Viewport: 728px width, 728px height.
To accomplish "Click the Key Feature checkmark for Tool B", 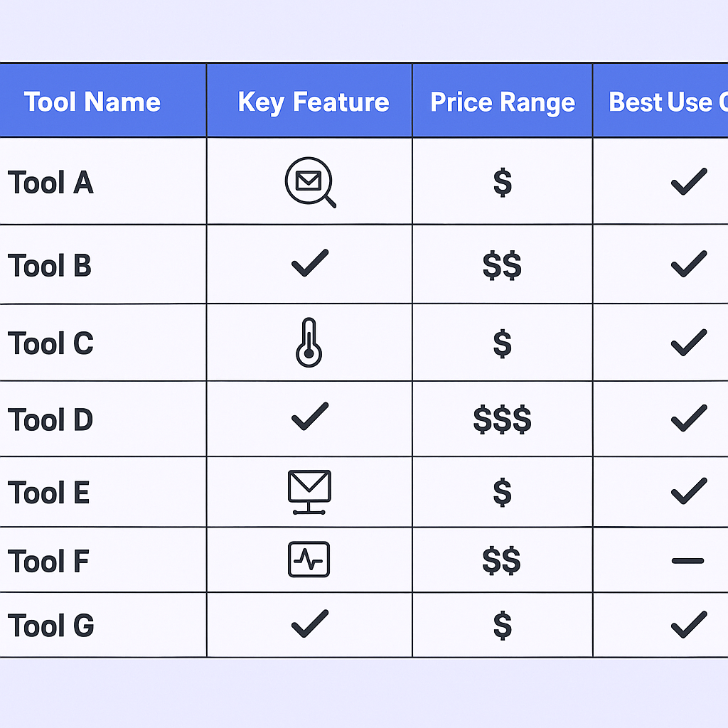I will point(310,264).
